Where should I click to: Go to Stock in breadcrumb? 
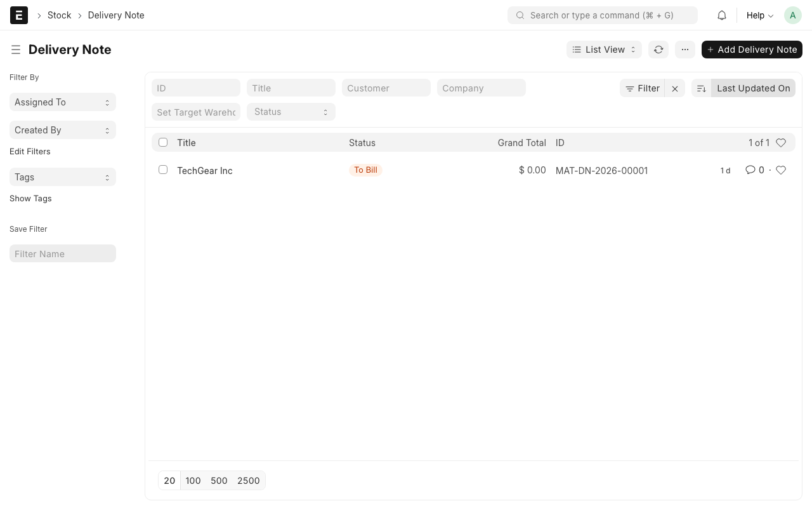click(x=59, y=15)
